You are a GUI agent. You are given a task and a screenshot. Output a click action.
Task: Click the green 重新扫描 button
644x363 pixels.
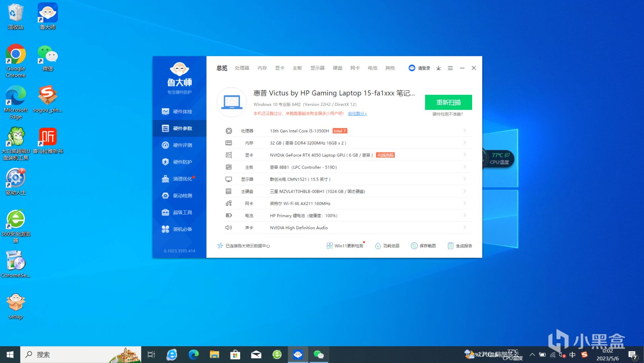click(449, 102)
